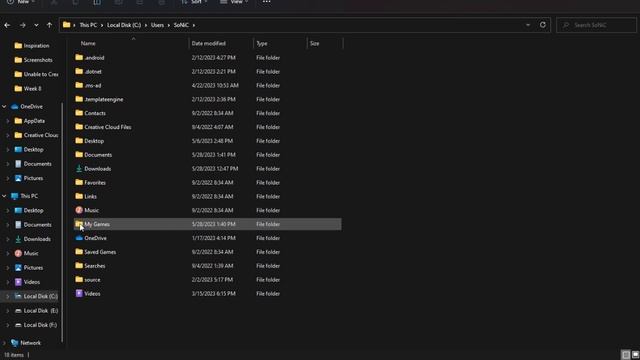Select SoNIC breadcrumb in address bar

(181, 25)
